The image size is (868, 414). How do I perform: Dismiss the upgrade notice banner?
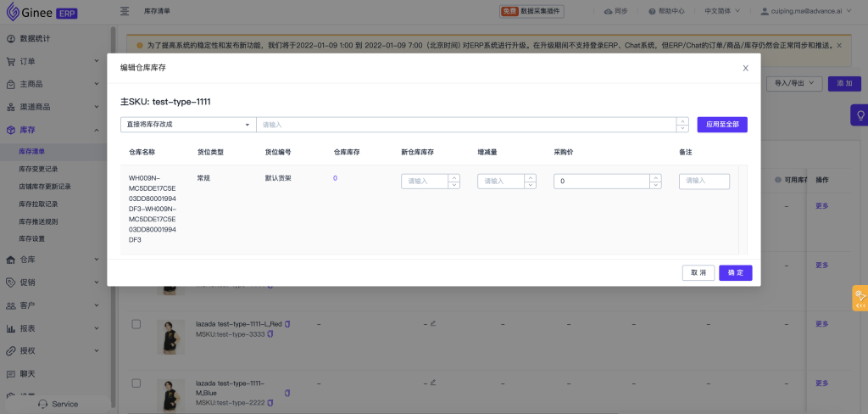[839, 44]
